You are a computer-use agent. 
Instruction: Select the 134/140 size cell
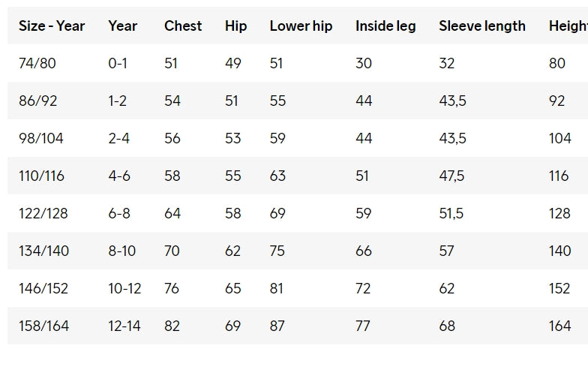coord(43,251)
